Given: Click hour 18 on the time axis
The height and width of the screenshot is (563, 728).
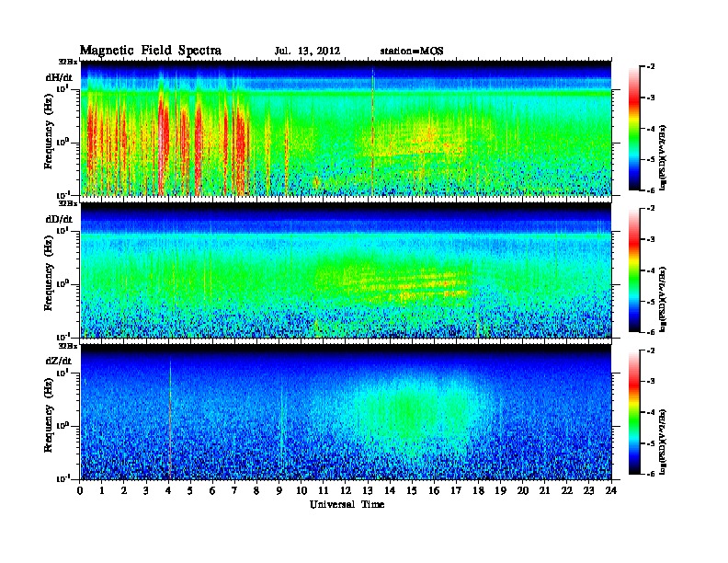Looking at the screenshot, I should (478, 491).
